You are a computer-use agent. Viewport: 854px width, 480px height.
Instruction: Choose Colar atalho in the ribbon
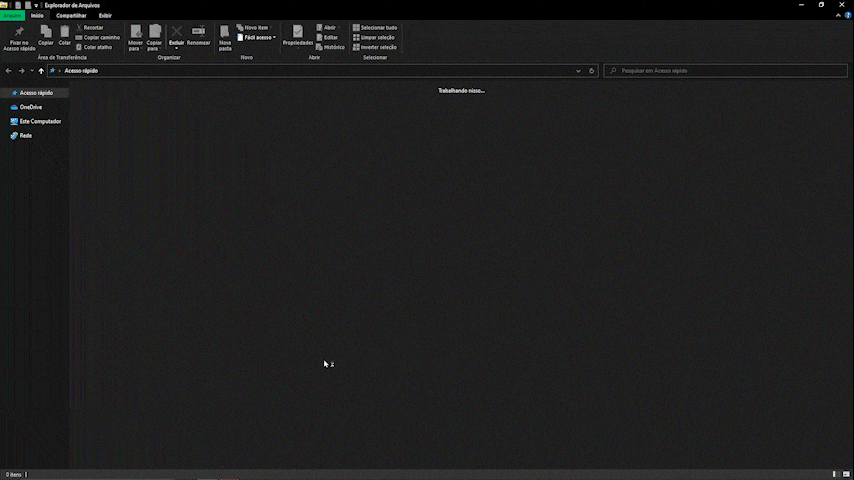click(x=94, y=47)
